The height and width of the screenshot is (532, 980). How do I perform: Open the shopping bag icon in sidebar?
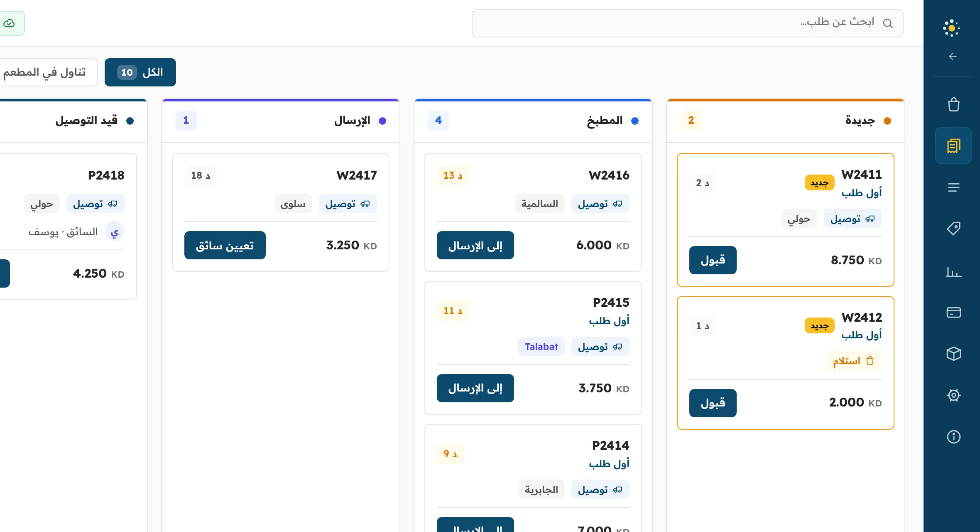953,104
